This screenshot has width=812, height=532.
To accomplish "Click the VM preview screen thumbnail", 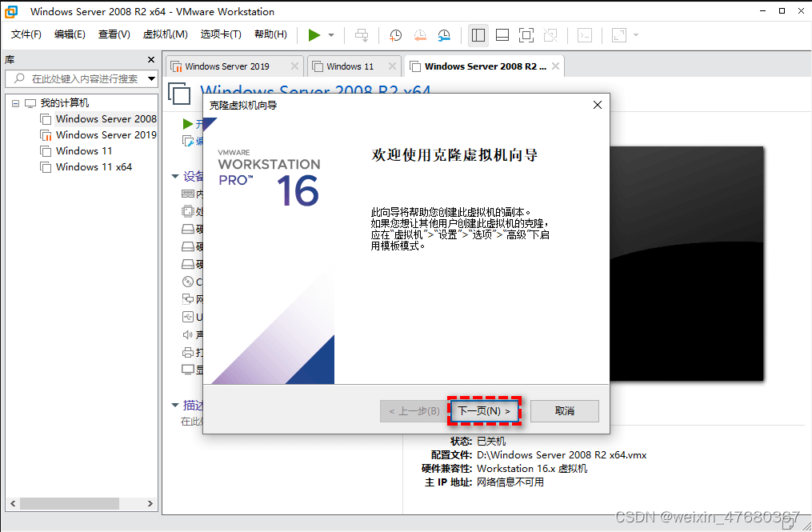I will click(x=686, y=264).
